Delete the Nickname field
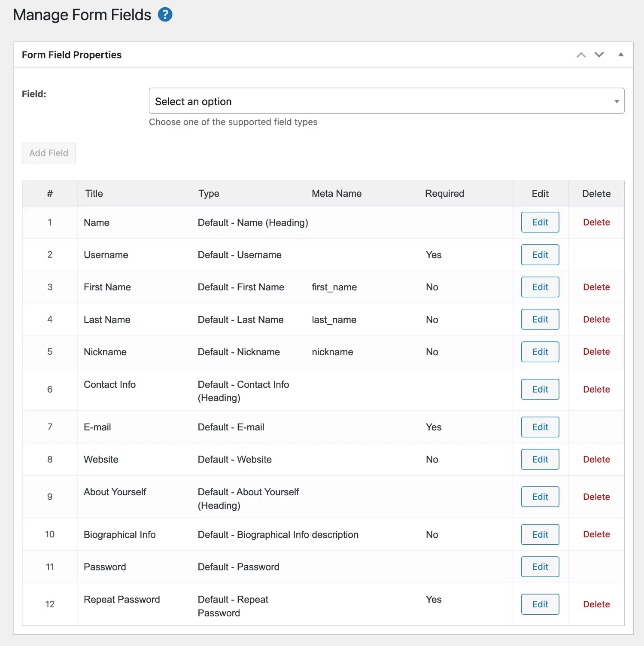 pyautogui.click(x=596, y=352)
